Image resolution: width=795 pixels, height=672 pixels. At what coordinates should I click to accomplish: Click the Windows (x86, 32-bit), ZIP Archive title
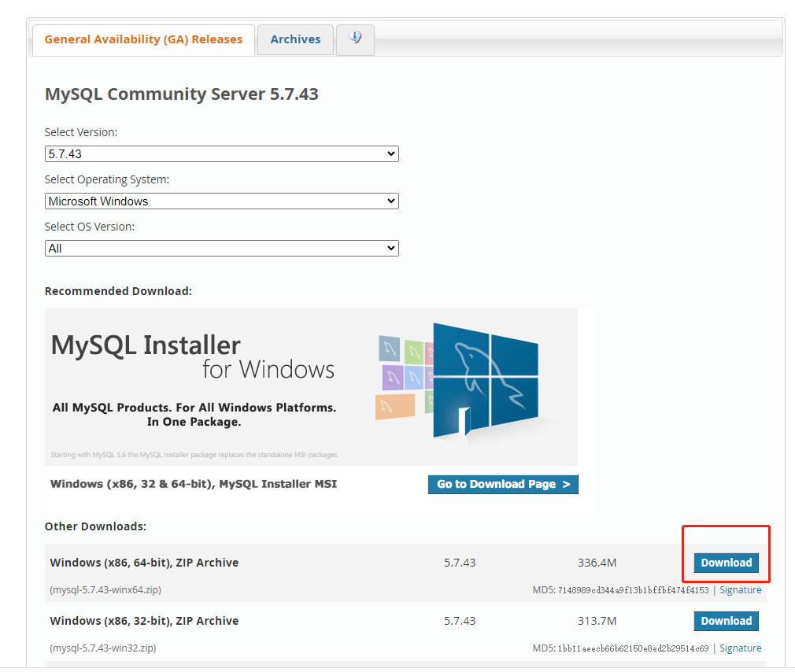(144, 621)
